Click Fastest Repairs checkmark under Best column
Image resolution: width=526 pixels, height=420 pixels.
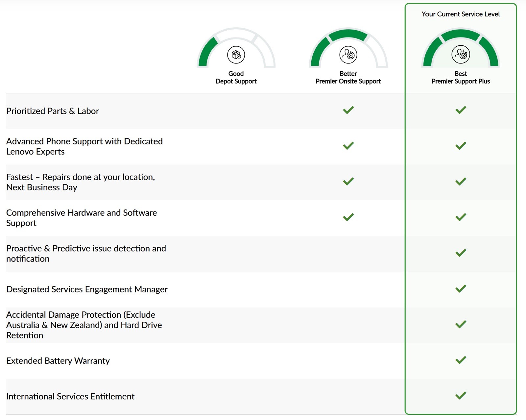[461, 182]
